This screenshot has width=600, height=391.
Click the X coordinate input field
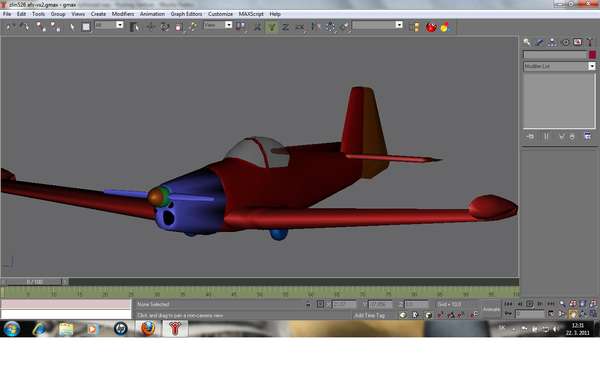click(344, 305)
